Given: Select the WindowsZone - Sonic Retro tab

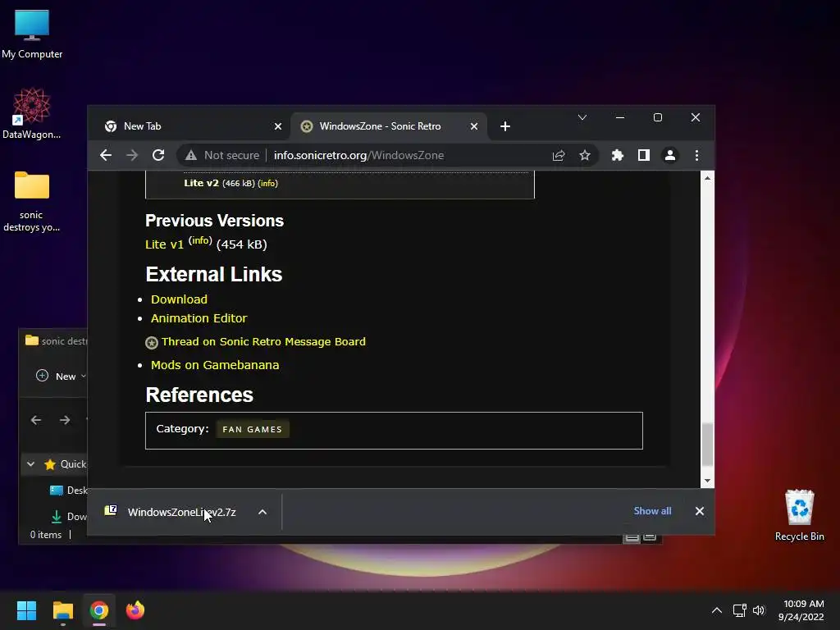Looking at the screenshot, I should click(388, 126).
